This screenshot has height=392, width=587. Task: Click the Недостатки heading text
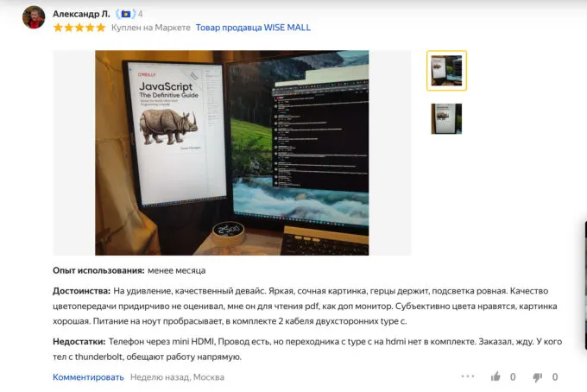point(79,342)
